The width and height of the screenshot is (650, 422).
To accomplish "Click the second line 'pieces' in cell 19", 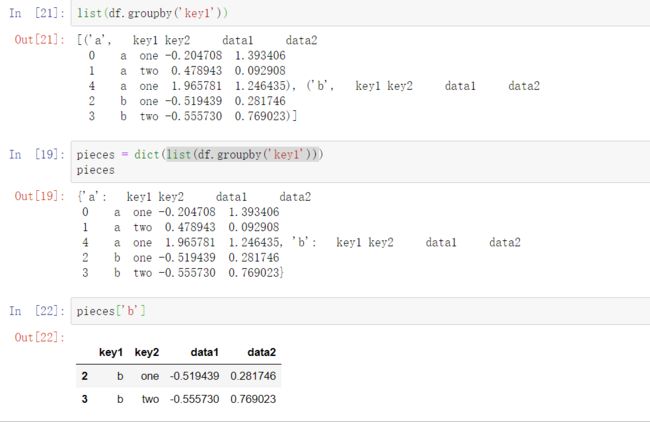I will pos(96,170).
